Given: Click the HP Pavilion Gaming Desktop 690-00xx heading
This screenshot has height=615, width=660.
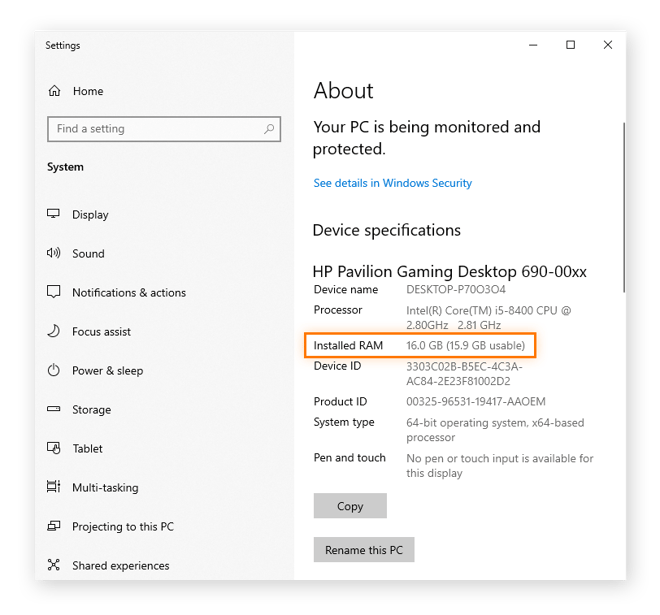Looking at the screenshot, I should click(450, 272).
